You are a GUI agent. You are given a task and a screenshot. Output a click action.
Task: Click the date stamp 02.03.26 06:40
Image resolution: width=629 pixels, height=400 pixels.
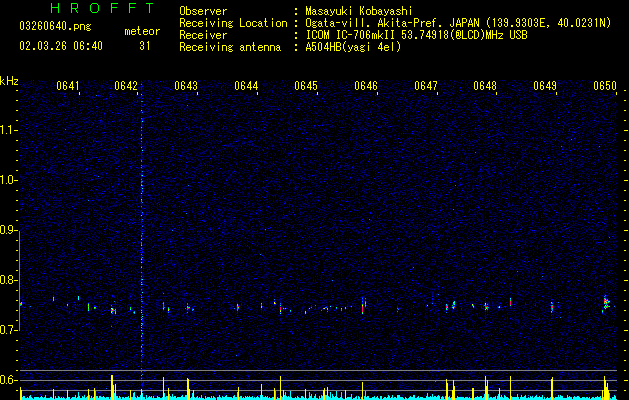tap(61, 46)
